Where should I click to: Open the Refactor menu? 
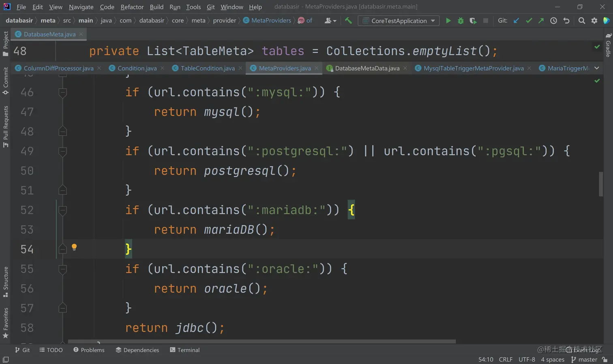(x=132, y=7)
